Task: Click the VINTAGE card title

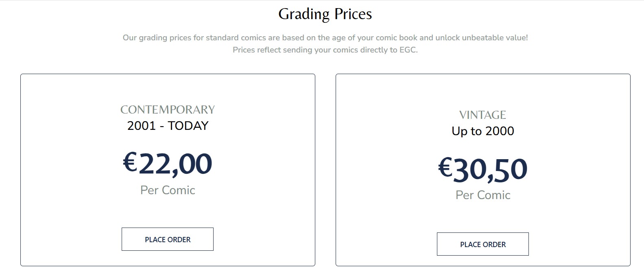Action: (x=482, y=115)
